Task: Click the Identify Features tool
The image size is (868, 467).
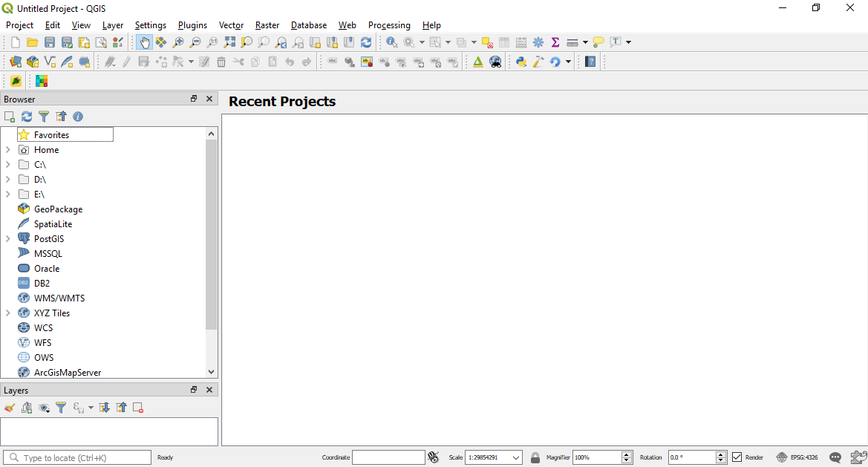Action: tap(391, 42)
